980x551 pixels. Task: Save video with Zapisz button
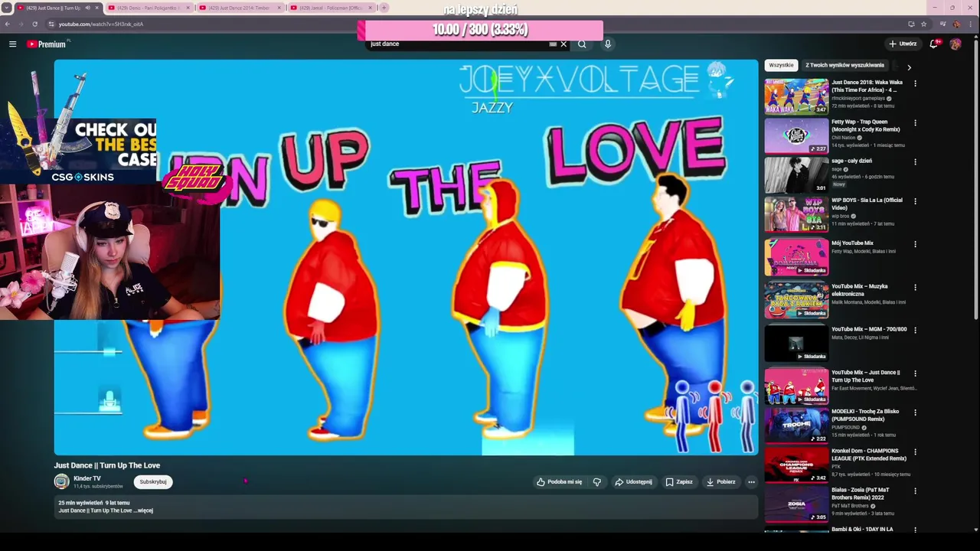[x=679, y=482]
